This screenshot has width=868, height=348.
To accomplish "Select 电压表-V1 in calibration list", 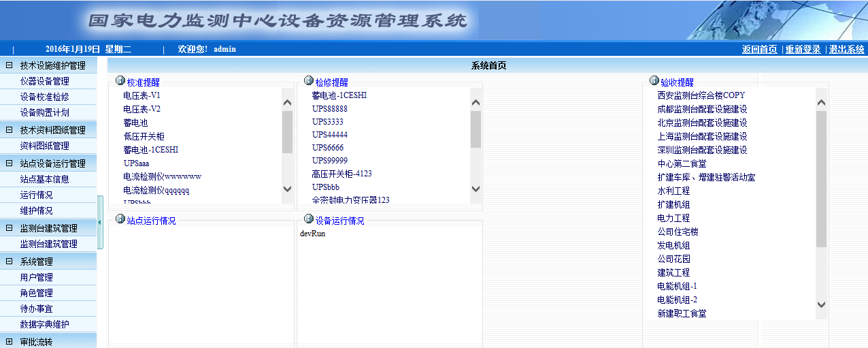I will 141,95.
